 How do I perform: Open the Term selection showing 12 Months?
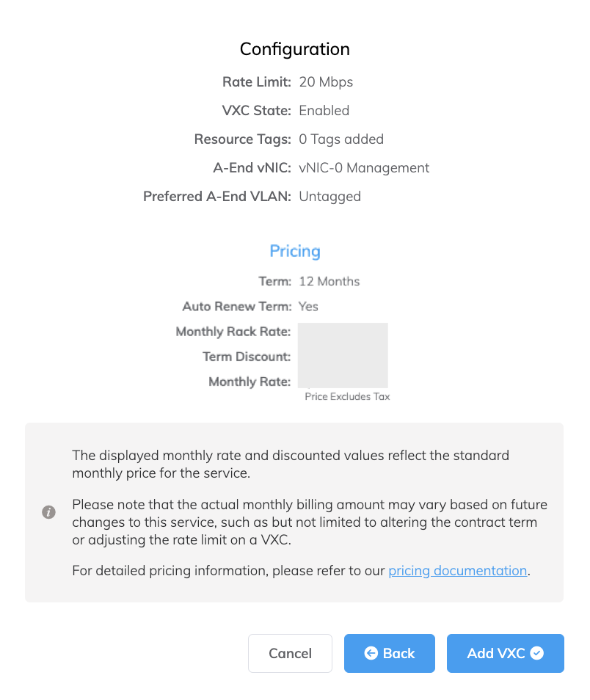329,281
